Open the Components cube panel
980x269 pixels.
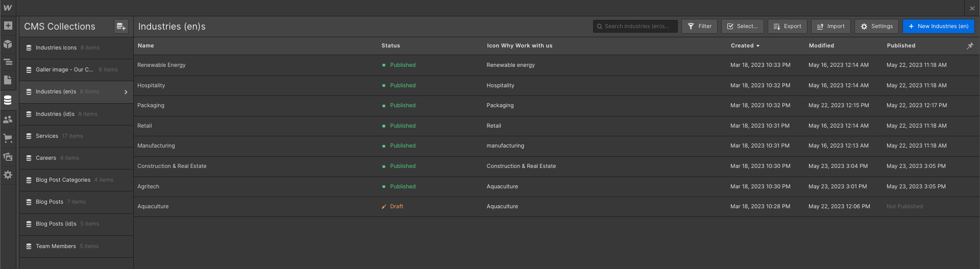(8, 44)
